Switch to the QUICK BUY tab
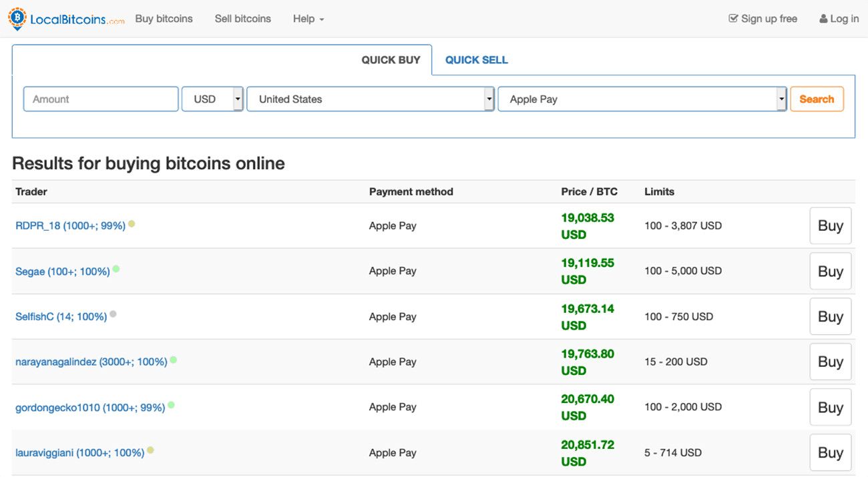The height and width of the screenshot is (477, 868). 391,60
